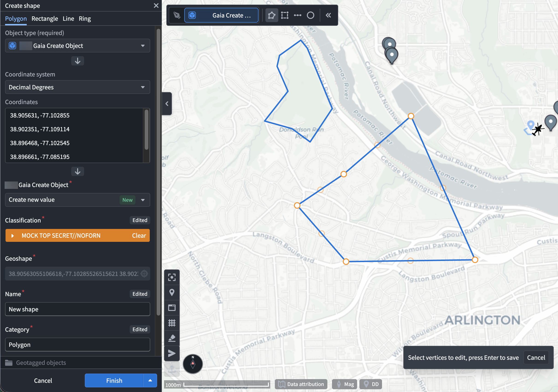
Task: Click the zoom-to-selection target icon
Action: pos(172,277)
